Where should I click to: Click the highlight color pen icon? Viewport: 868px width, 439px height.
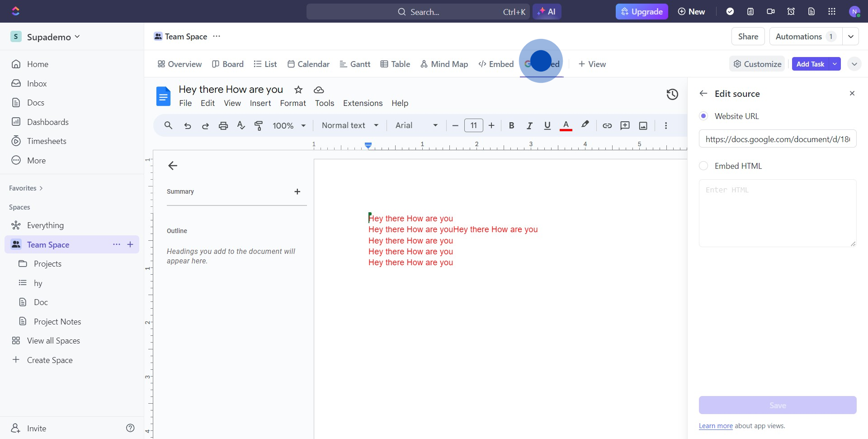point(585,125)
